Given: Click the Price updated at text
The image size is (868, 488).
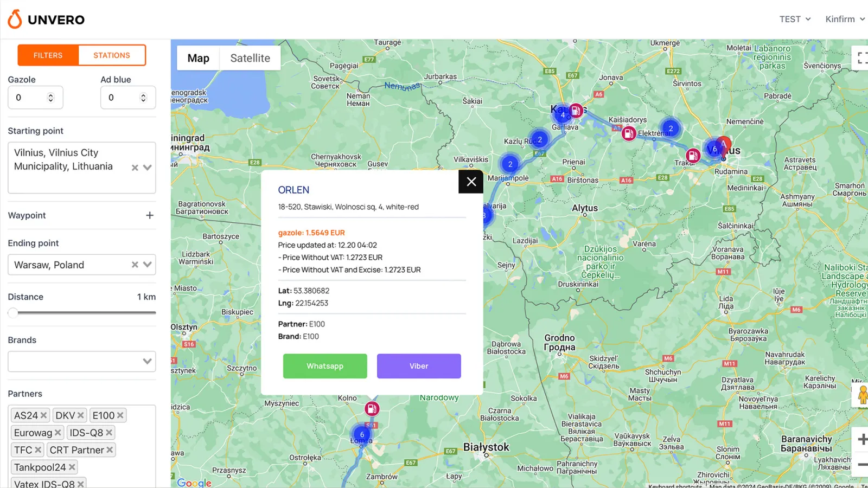Looking at the screenshot, I should (x=328, y=245).
